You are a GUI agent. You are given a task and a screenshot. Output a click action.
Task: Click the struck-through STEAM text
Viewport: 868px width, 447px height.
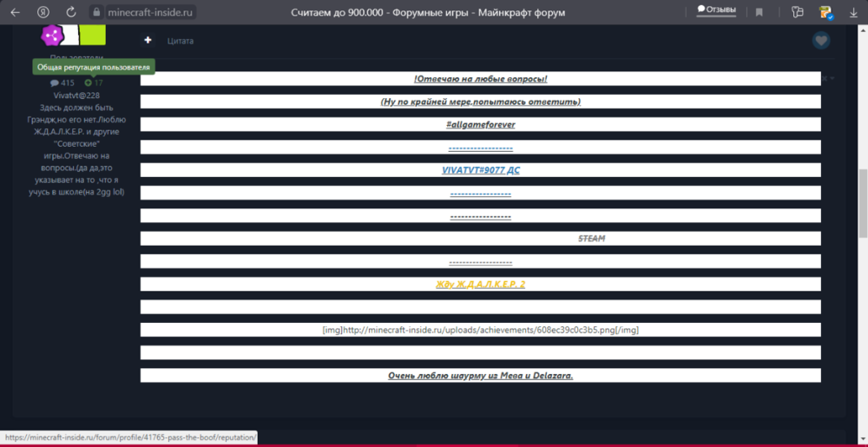click(592, 239)
